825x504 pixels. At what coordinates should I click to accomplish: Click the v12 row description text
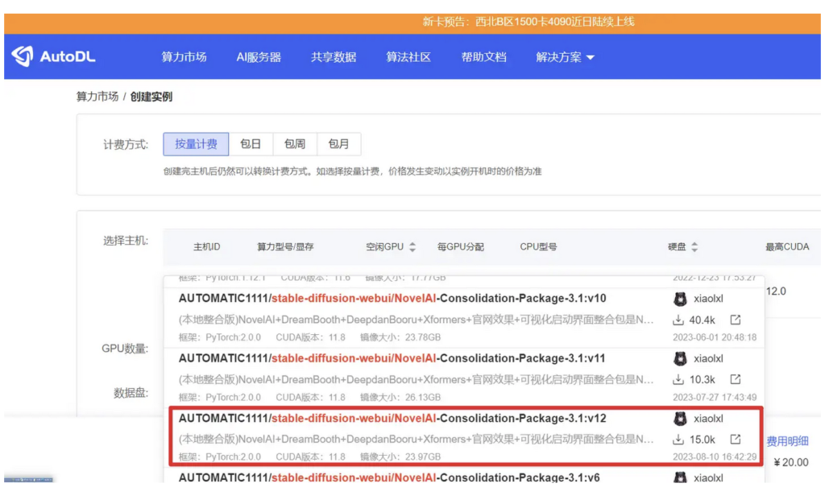[416, 439]
